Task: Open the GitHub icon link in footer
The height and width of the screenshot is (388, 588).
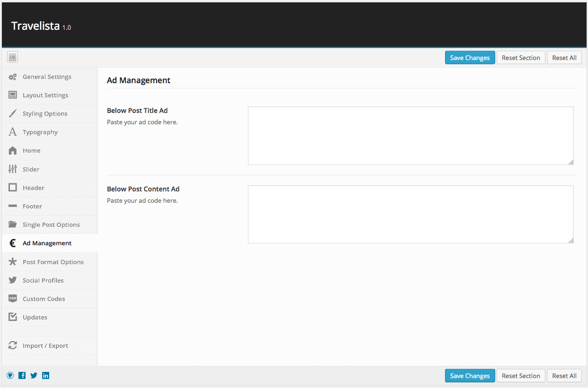Action: pos(10,376)
